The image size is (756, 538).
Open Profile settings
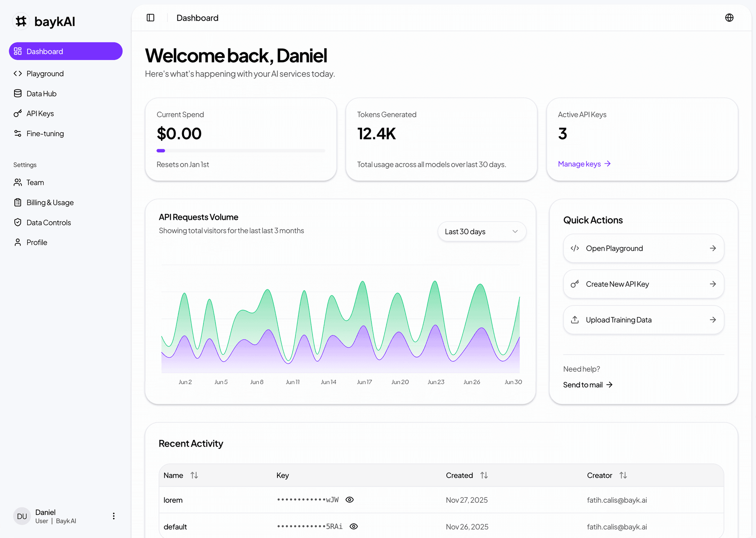click(x=66, y=242)
